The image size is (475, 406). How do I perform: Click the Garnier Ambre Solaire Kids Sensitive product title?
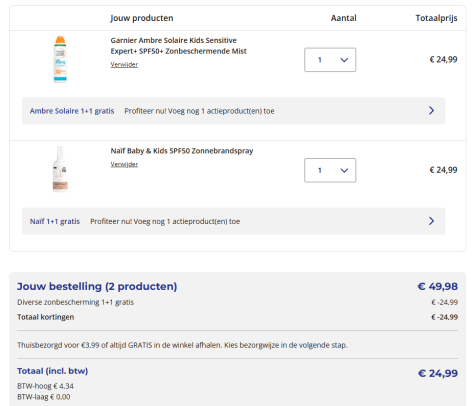tap(178, 46)
